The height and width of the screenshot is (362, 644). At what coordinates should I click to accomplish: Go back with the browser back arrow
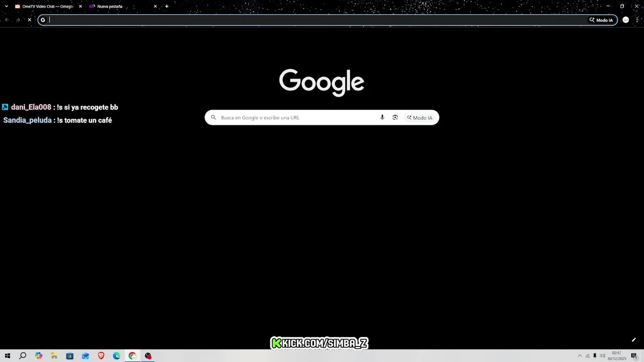tap(7, 20)
